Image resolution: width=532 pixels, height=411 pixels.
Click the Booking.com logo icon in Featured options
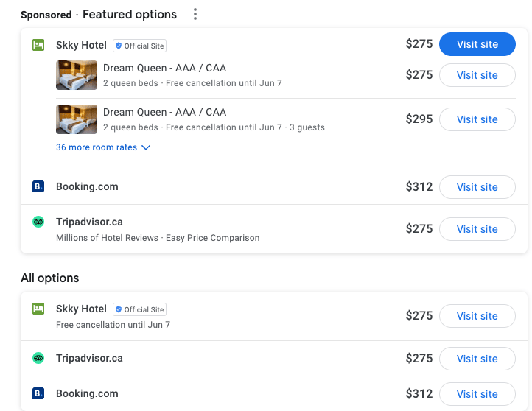coord(38,186)
